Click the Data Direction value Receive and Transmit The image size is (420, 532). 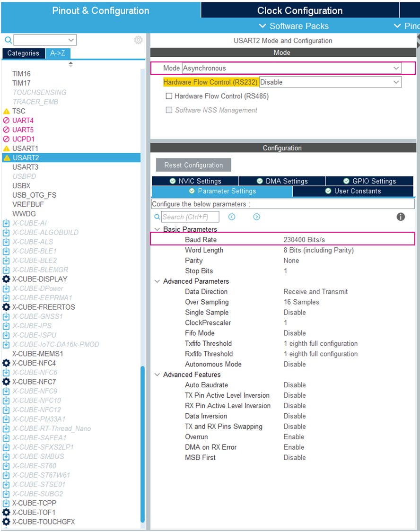(315, 292)
